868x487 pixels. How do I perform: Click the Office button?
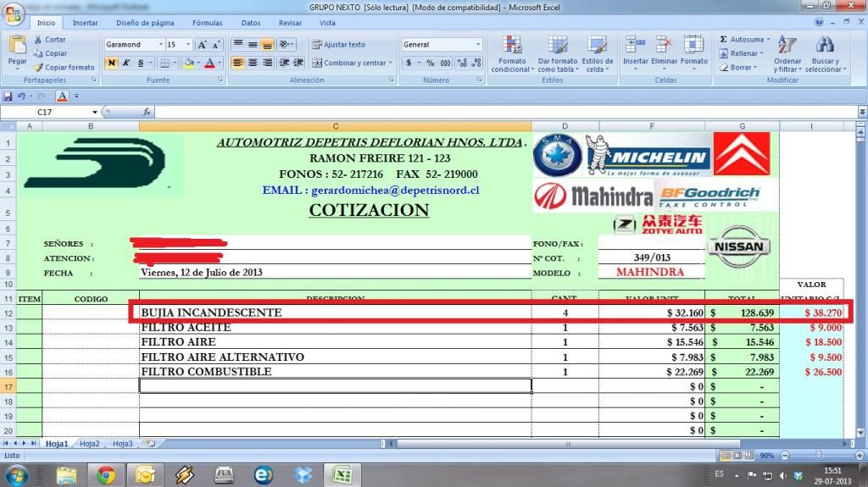[x=12, y=14]
